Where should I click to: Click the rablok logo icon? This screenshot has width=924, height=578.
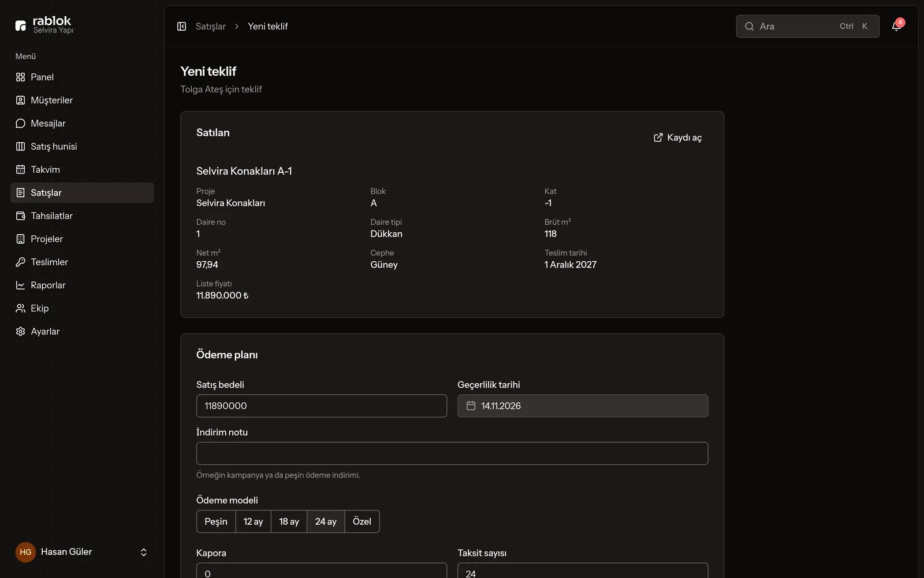(21, 25)
